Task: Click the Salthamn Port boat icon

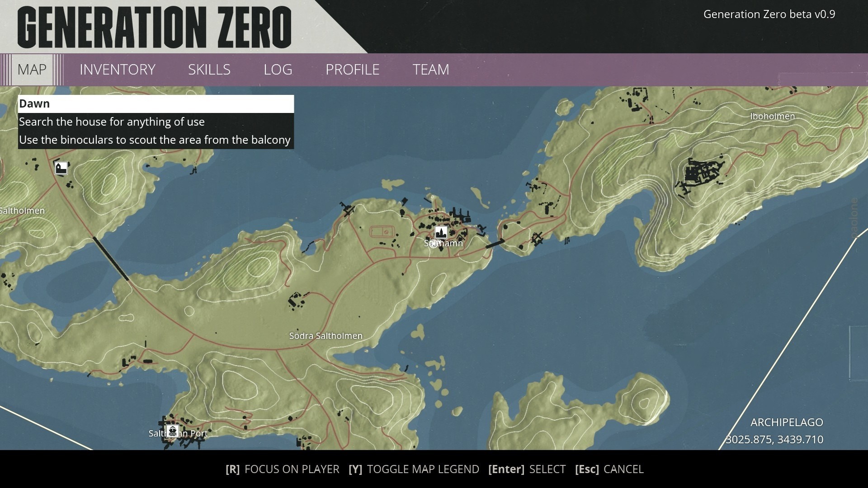Action: [x=172, y=431]
